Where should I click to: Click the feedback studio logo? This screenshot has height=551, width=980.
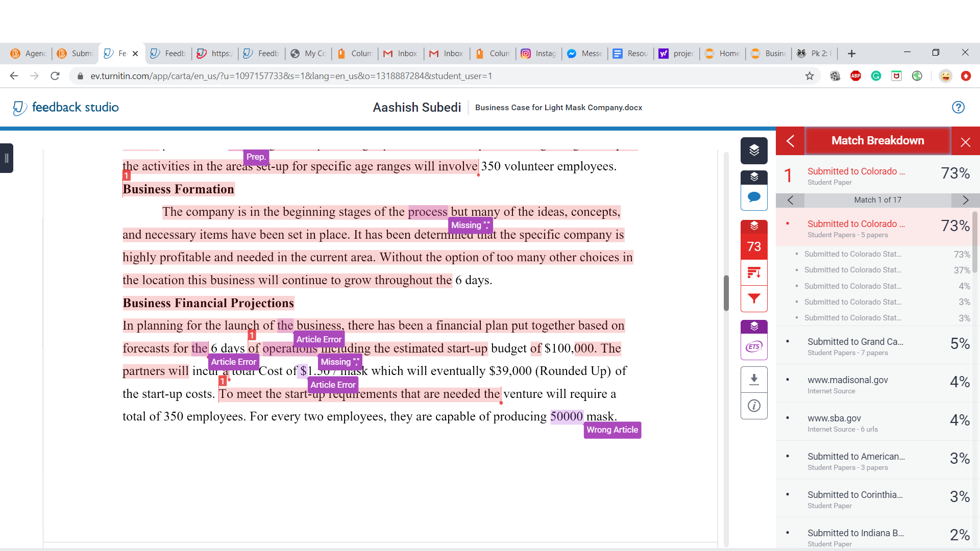point(65,107)
